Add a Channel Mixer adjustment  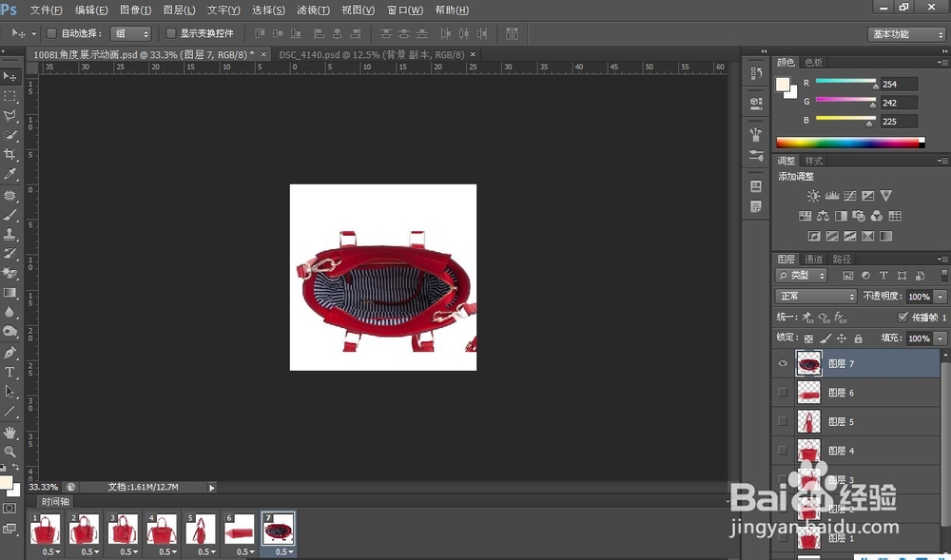pyautogui.click(x=877, y=216)
